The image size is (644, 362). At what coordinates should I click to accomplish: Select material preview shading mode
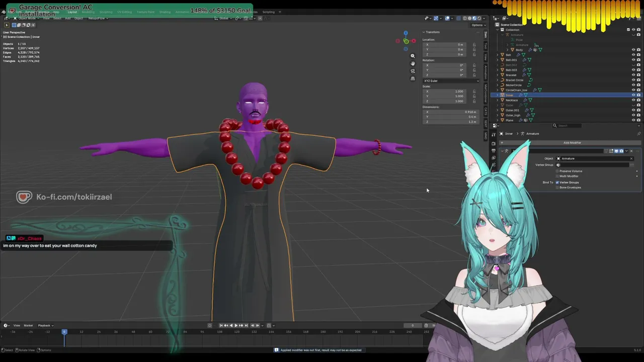pyautogui.click(x=475, y=19)
